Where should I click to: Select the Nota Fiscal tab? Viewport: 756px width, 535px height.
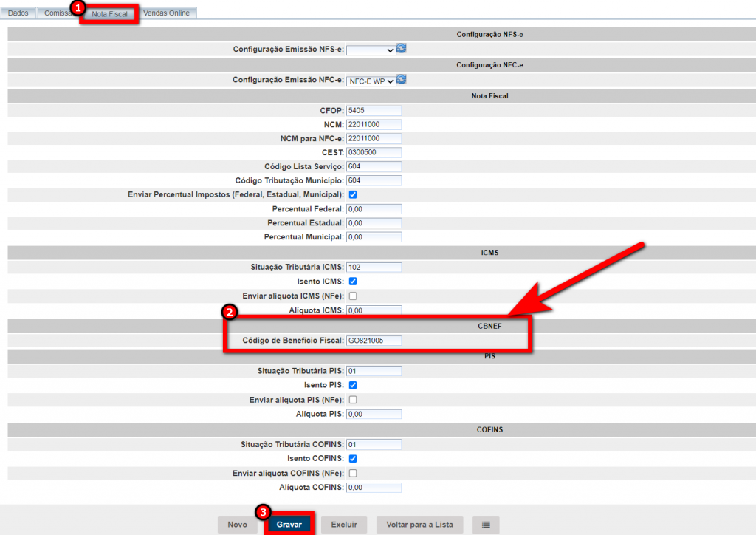(x=109, y=14)
